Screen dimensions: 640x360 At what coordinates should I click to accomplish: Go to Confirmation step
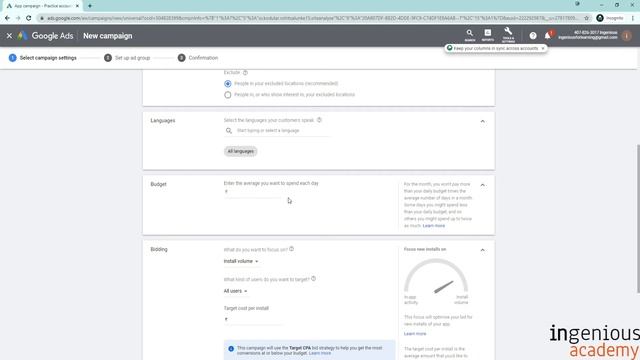(x=198, y=58)
